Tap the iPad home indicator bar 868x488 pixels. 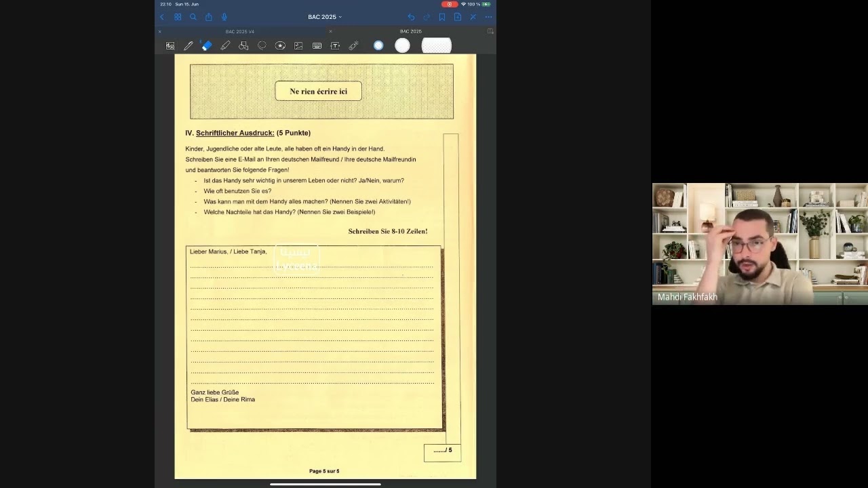(325, 485)
